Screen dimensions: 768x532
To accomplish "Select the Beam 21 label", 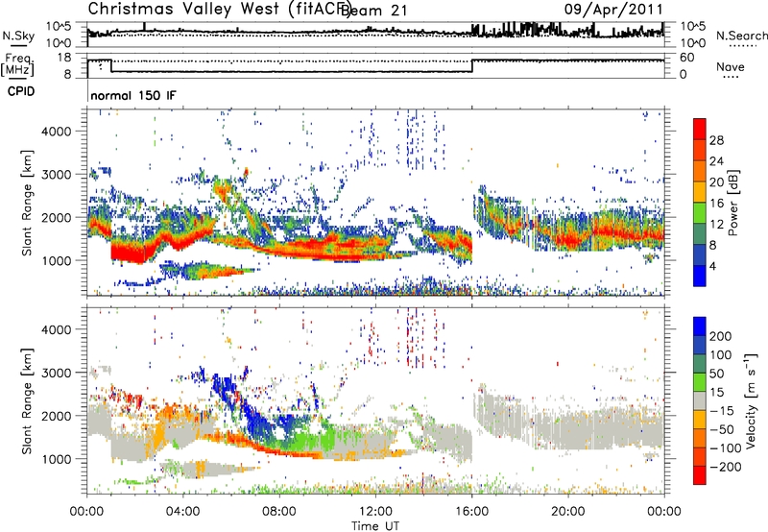I will coord(374,11).
